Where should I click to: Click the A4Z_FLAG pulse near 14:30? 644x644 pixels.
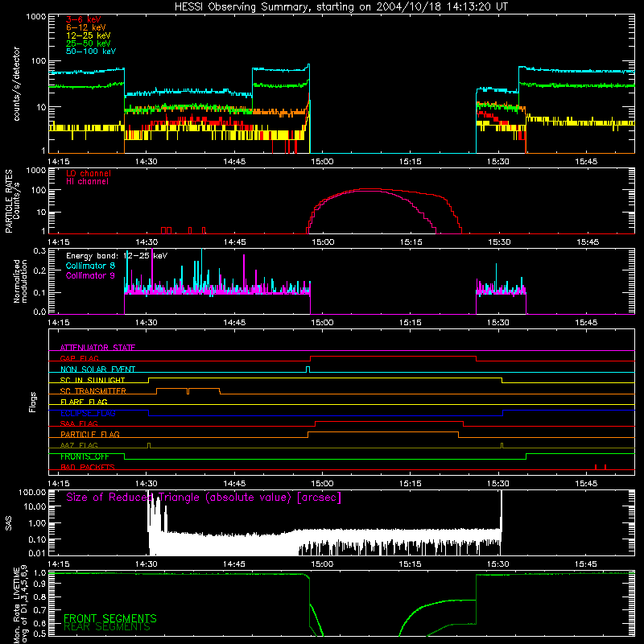click(x=149, y=446)
